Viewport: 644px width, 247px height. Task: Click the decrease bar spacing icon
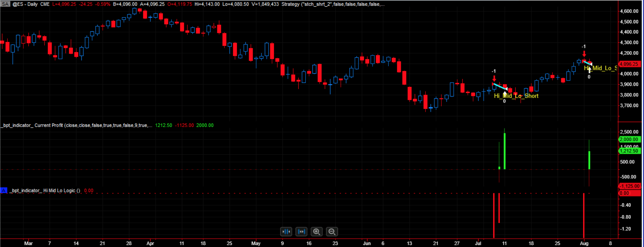pyautogui.click(x=286, y=231)
